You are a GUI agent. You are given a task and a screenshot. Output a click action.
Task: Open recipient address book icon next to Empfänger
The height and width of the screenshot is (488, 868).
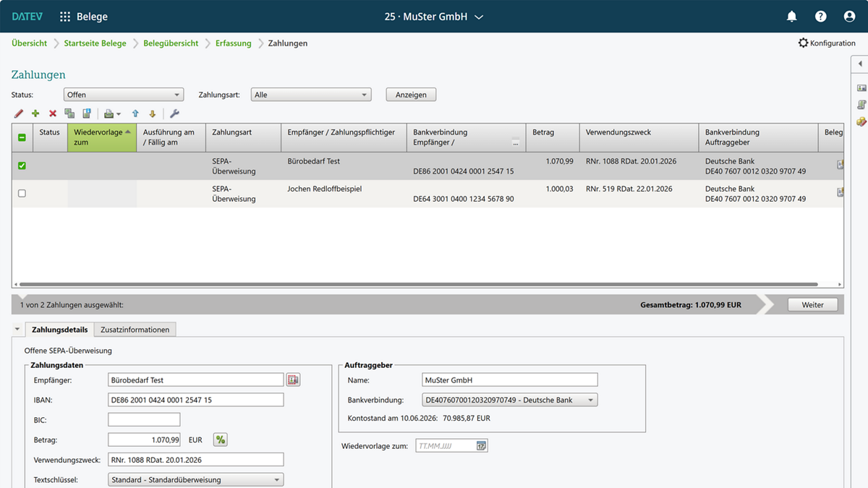click(293, 380)
